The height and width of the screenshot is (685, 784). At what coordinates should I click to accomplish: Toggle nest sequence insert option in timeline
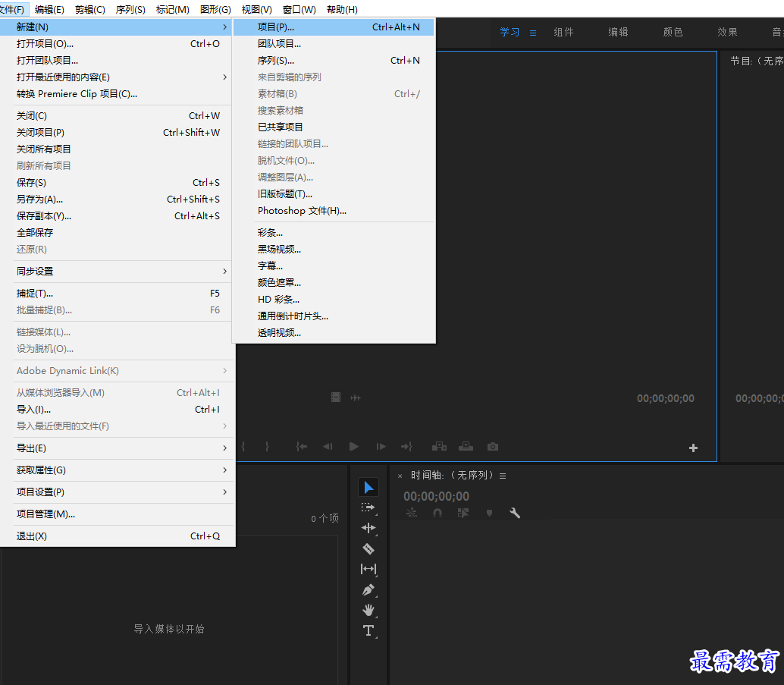[412, 513]
